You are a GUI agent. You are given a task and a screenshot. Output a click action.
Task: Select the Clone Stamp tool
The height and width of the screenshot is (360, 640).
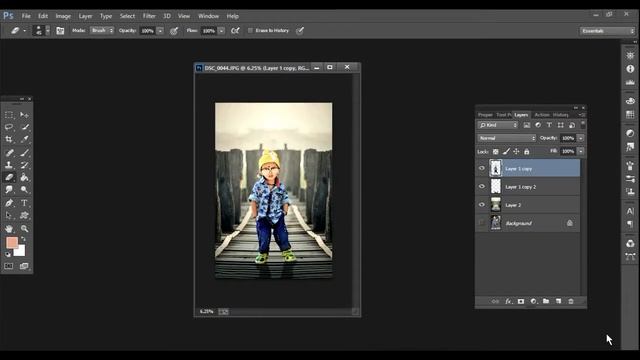pos(9,165)
